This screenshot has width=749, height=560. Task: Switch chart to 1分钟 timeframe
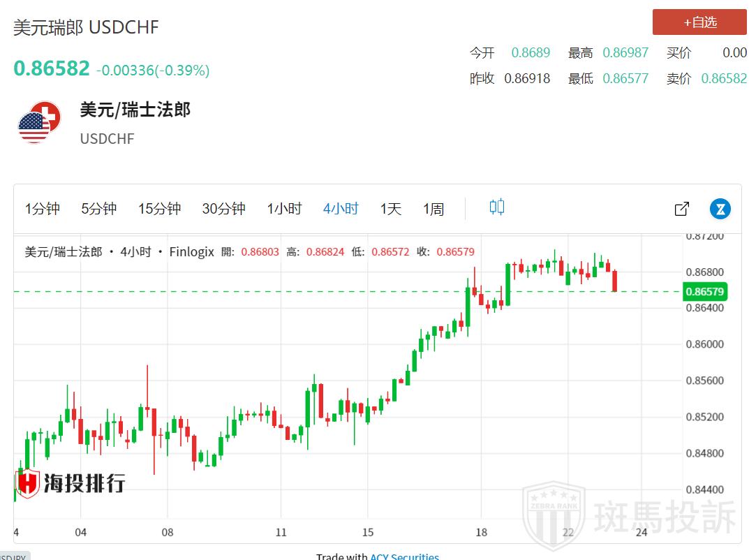coord(43,209)
